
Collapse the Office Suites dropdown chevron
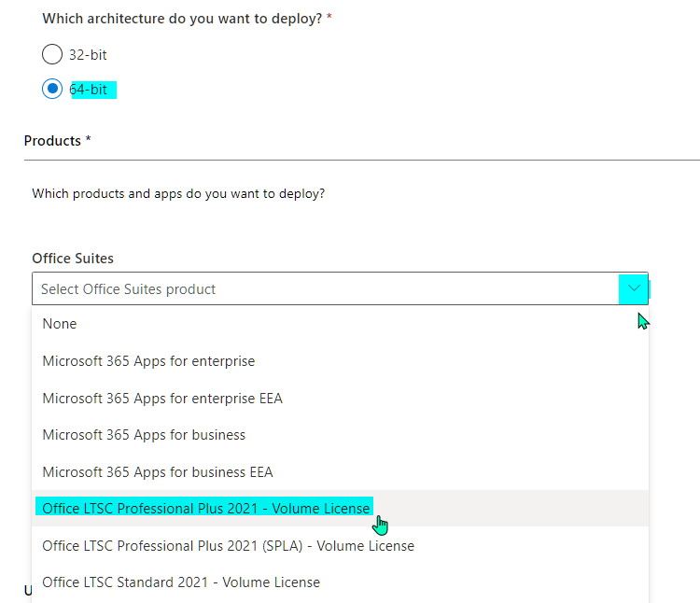[x=634, y=288]
